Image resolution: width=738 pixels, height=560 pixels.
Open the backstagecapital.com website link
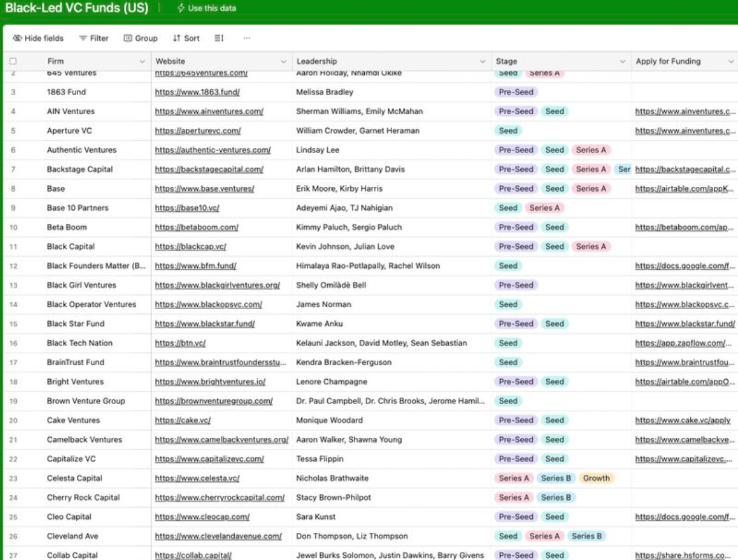point(209,169)
